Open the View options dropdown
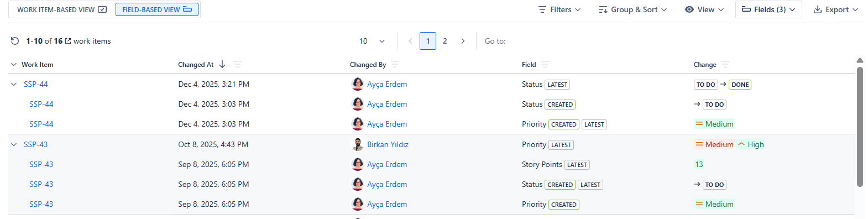 tap(704, 9)
